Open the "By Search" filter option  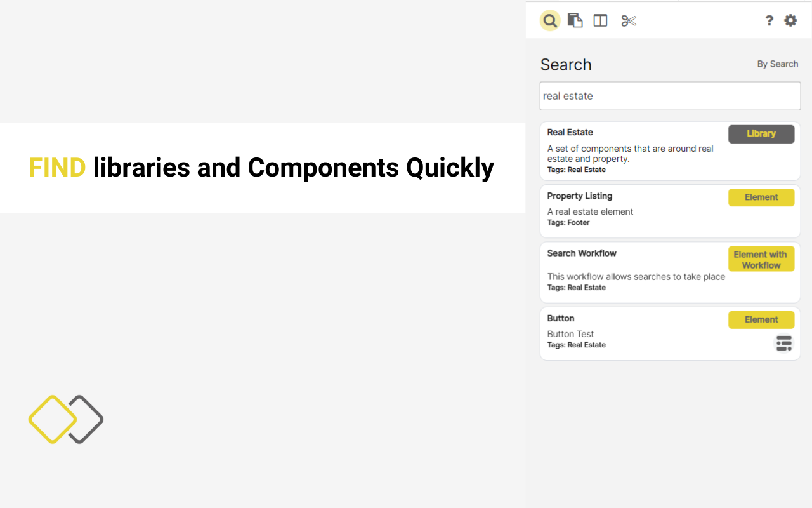pos(777,64)
